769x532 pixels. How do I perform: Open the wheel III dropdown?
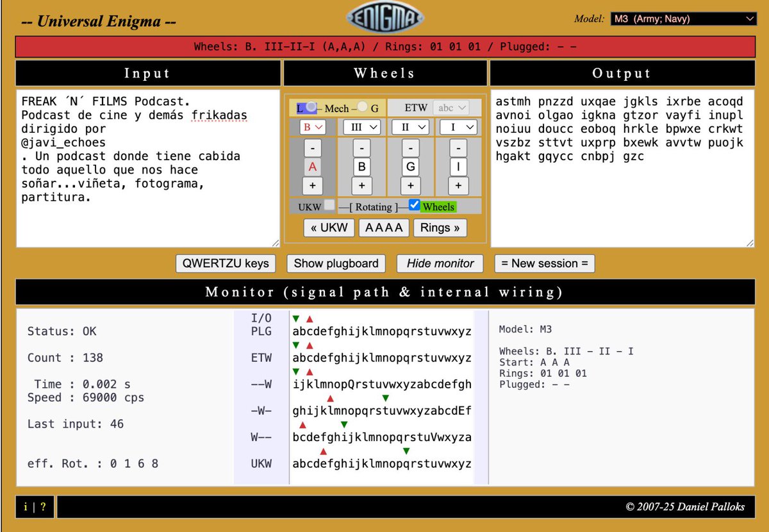tap(361, 127)
